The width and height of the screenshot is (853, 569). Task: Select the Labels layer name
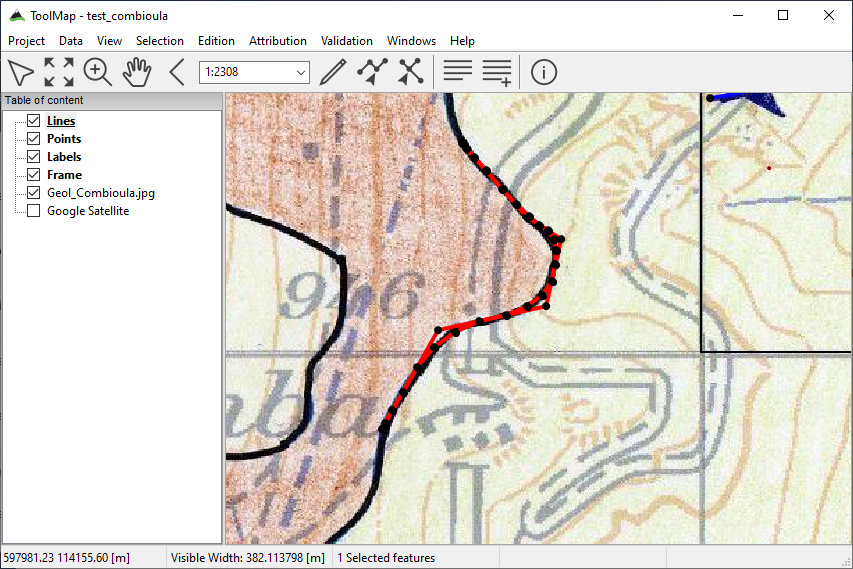pos(64,157)
